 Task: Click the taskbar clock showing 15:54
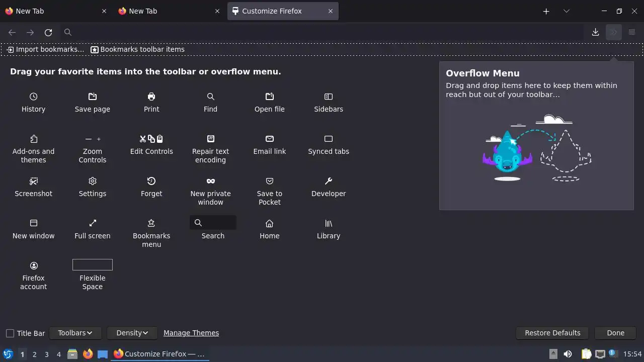(632, 354)
